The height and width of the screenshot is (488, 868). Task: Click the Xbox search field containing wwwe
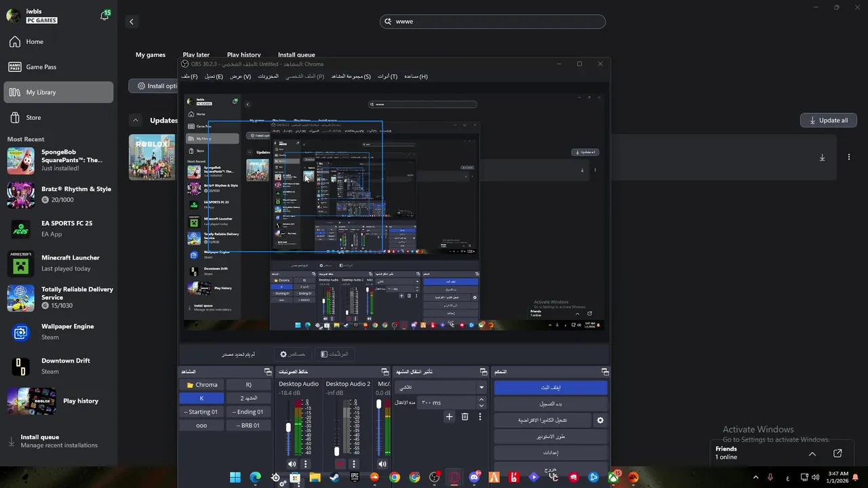click(x=492, y=22)
